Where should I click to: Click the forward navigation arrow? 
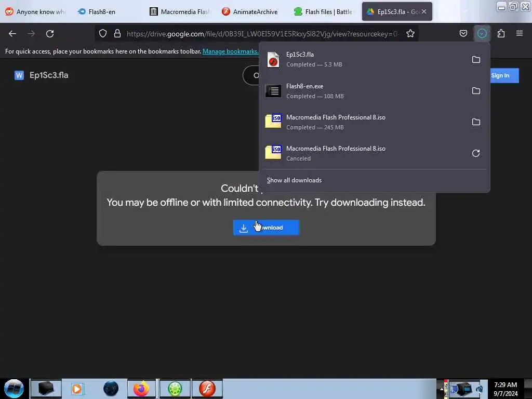tap(31, 34)
